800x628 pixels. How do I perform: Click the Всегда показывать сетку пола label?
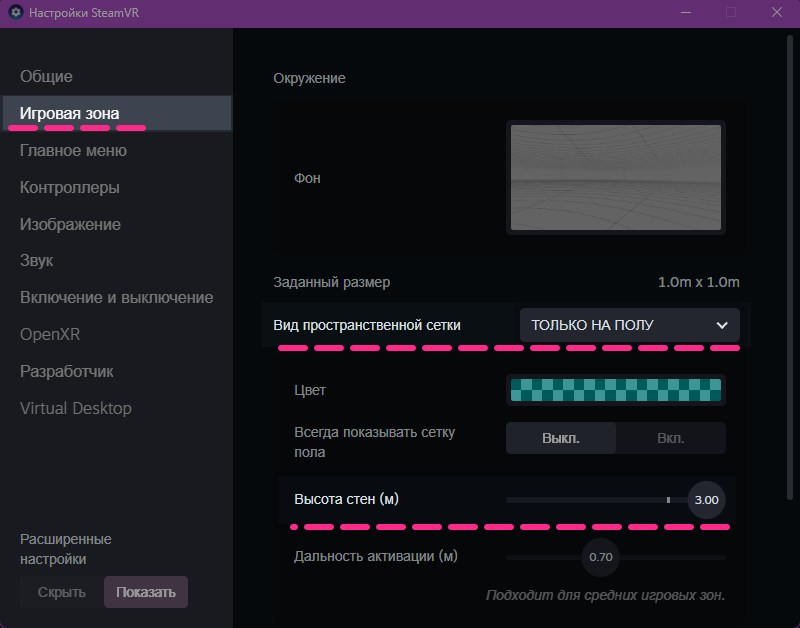pos(374,442)
